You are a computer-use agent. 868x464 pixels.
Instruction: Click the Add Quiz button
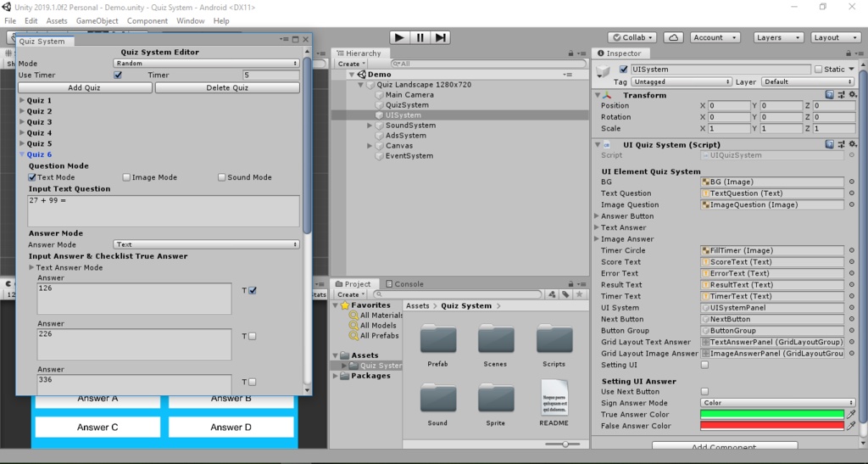pyautogui.click(x=85, y=87)
